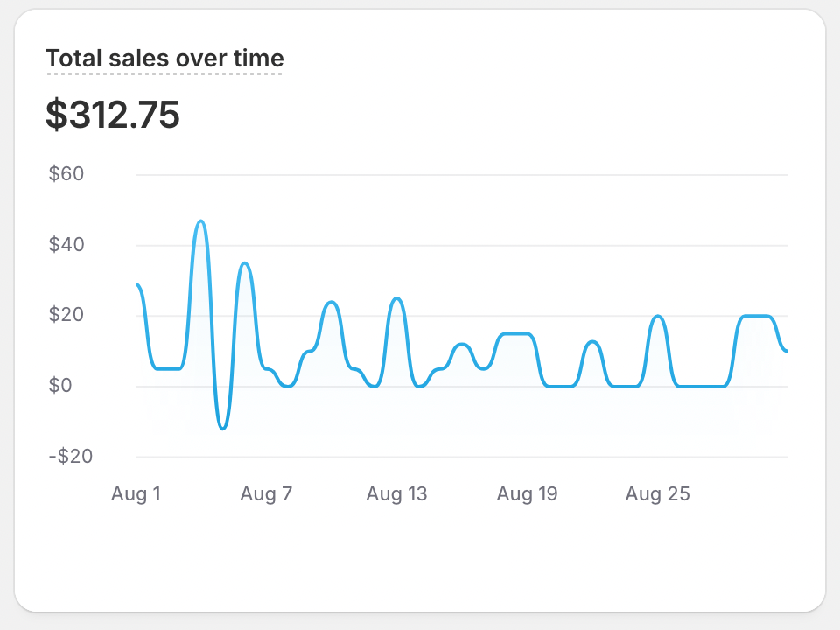The height and width of the screenshot is (630, 840).
Task: Select the Aug 7 date label
Action: pos(266,494)
